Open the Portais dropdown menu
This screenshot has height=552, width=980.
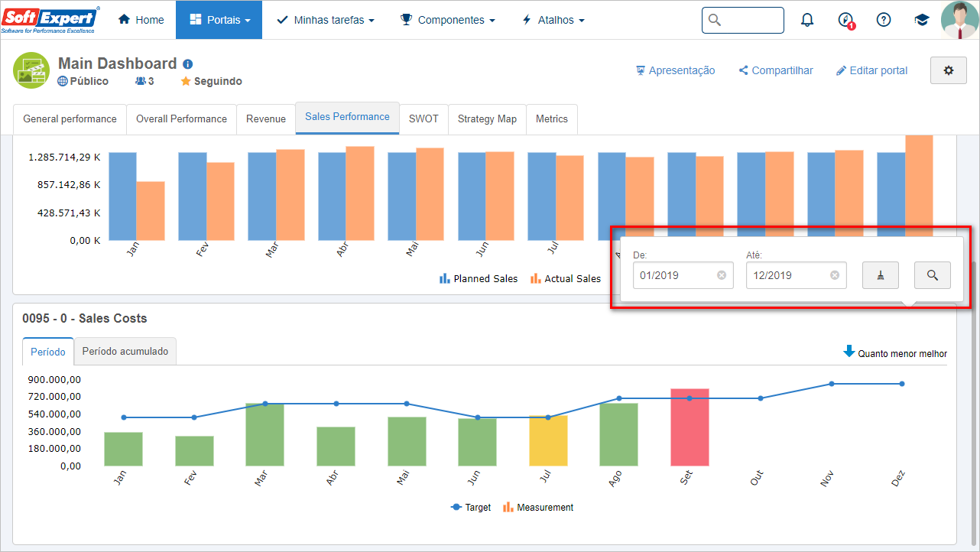tap(219, 20)
